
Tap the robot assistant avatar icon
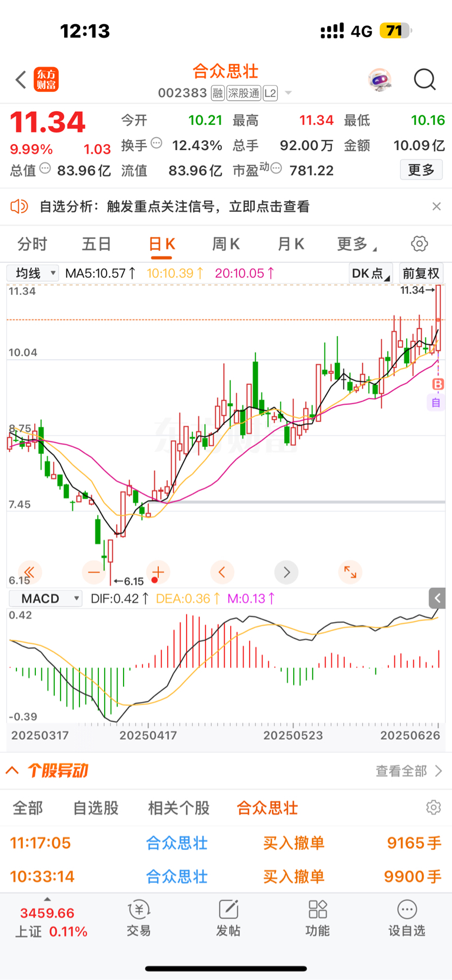coord(380,79)
